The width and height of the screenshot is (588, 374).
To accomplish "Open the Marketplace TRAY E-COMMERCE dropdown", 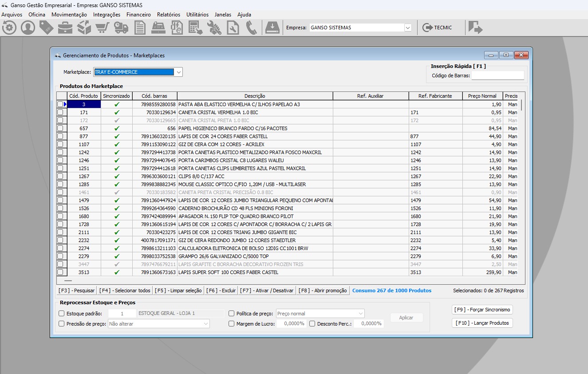I will pos(138,72).
